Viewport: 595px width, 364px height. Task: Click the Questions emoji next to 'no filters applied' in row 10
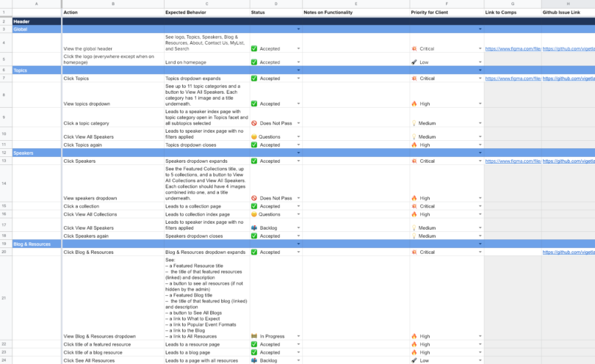(x=254, y=137)
